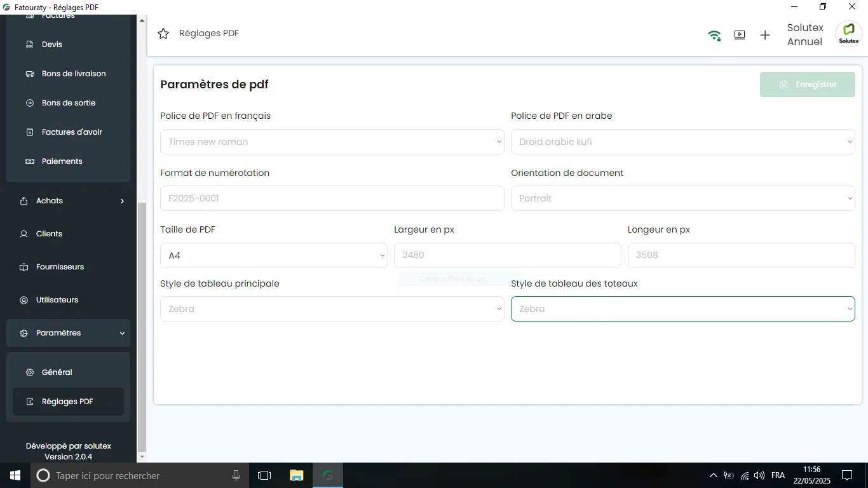Open the Police de PDF en français dropdown
The height and width of the screenshot is (488, 868).
click(x=332, y=142)
